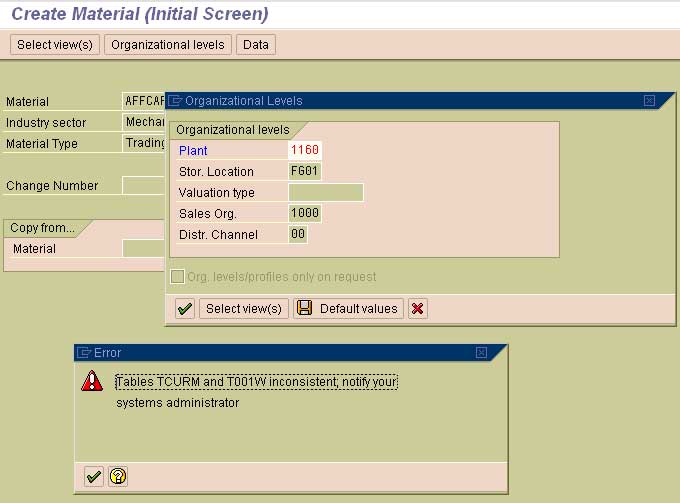
Task: Click the Error dialog title bar icon
Action: (x=83, y=353)
